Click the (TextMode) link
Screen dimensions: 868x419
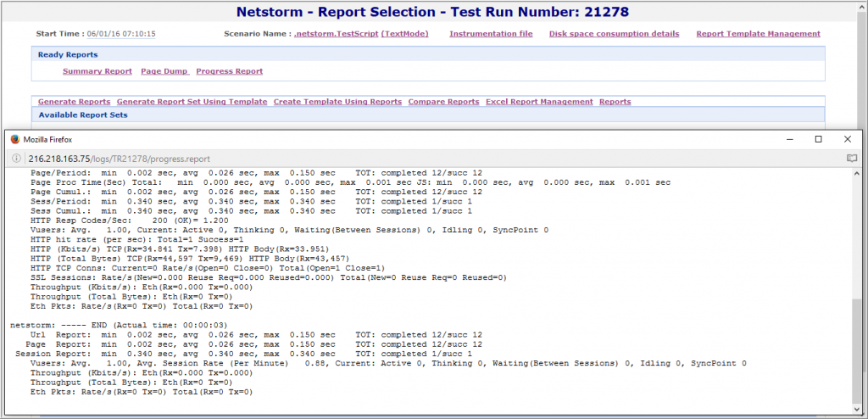point(404,34)
